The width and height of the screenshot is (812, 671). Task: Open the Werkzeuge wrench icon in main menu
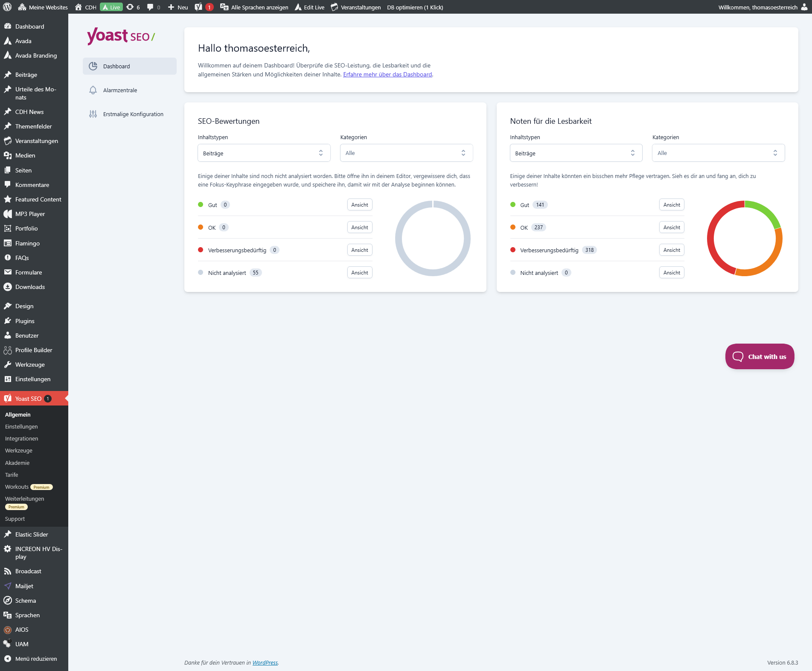coord(8,365)
